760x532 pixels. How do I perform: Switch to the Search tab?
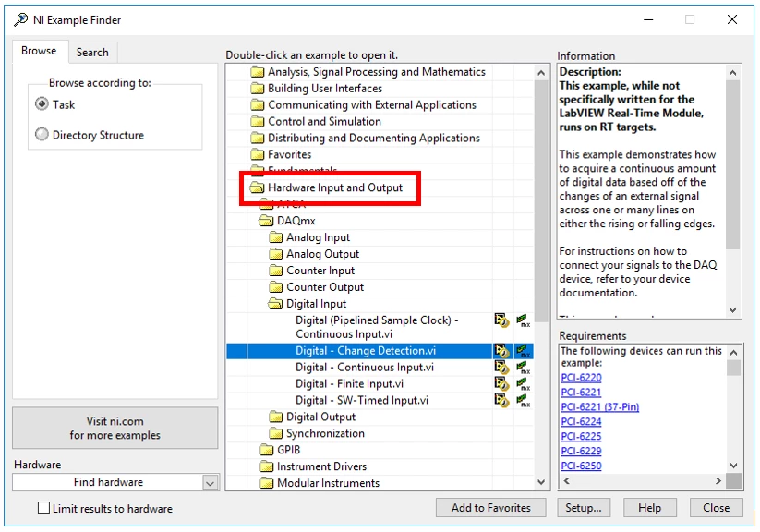(x=92, y=53)
